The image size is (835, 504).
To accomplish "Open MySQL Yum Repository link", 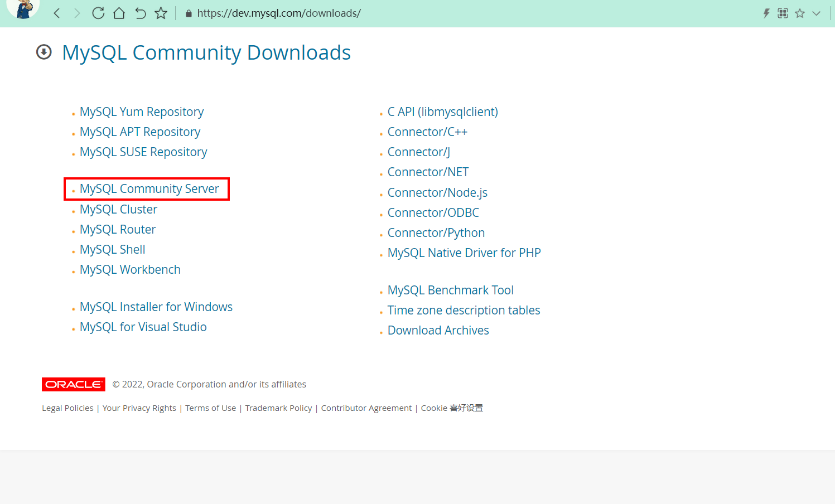I will [x=142, y=112].
